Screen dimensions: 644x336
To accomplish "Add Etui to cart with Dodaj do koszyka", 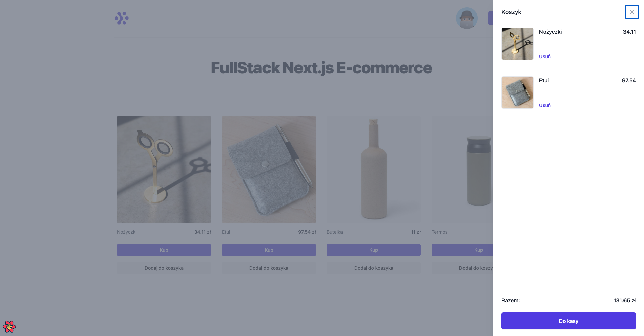I will pyautogui.click(x=269, y=268).
